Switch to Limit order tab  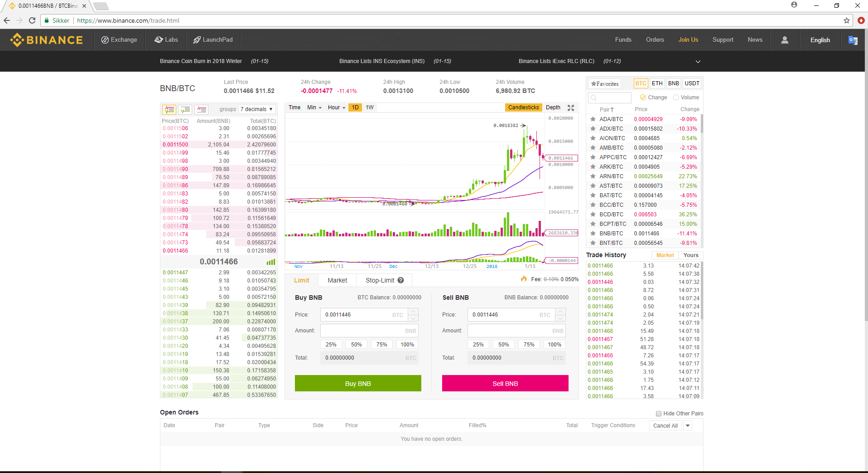click(x=302, y=280)
